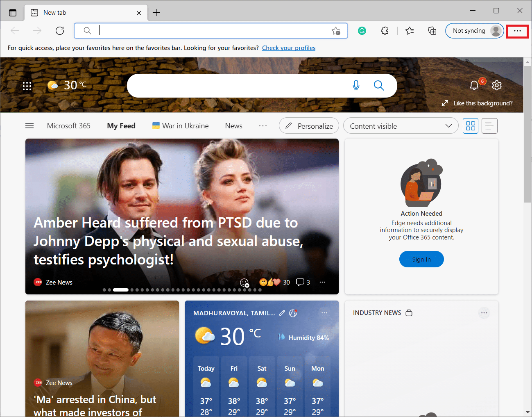This screenshot has height=417, width=532.
Task: Open the Favorites list icon
Action: 410,31
